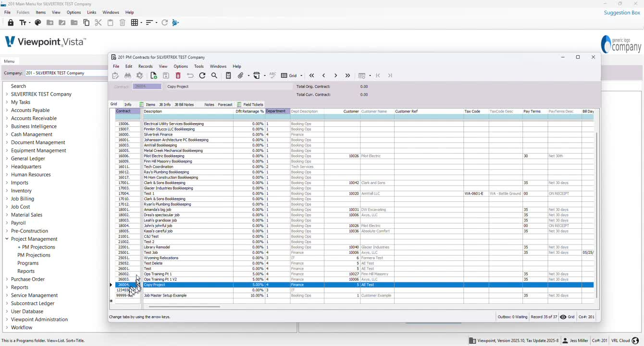Open the Grid view dropdown in Contracts toolbar
This screenshot has width=644, height=346.
[301, 75]
